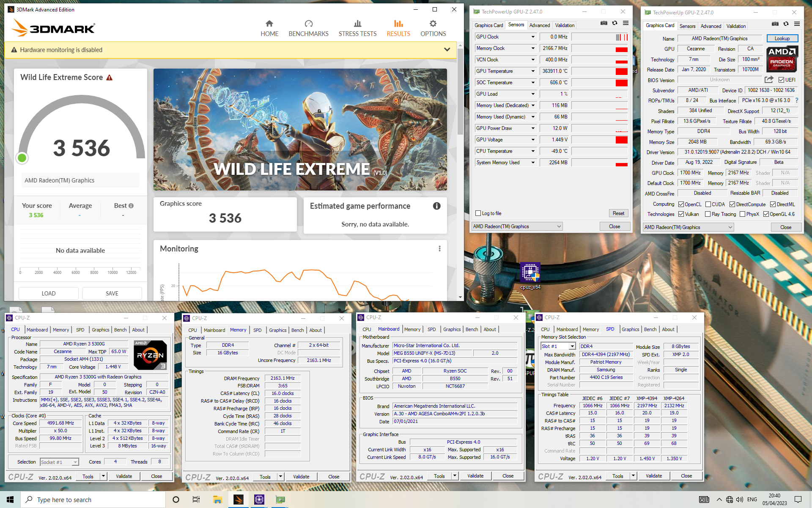This screenshot has height=508, width=812.
Task: Switch to Validation tab in GPU-Z Sensors window
Action: tap(565, 25)
